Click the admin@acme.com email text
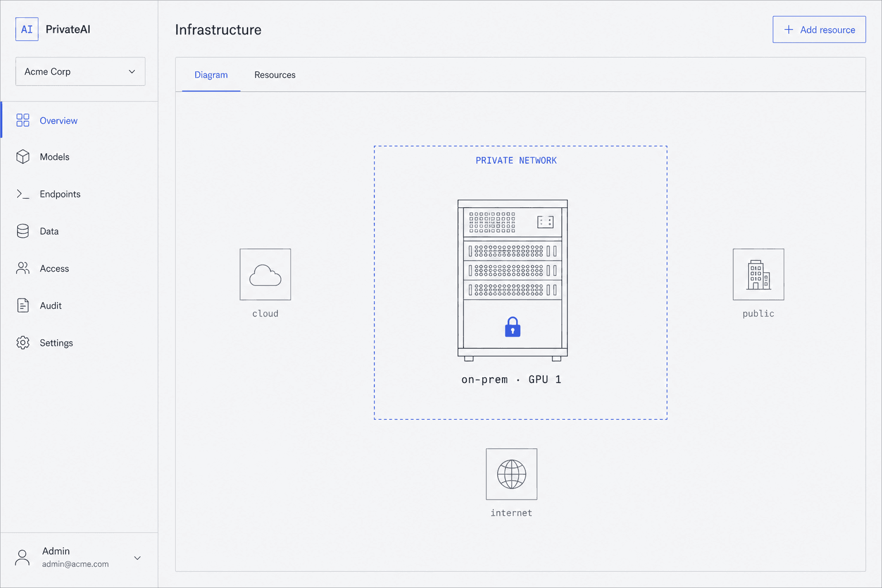Screen dimensions: 882x588 [75, 564]
